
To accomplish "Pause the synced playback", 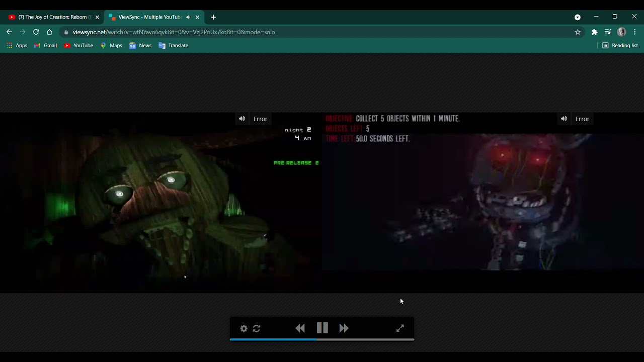I will [323, 328].
